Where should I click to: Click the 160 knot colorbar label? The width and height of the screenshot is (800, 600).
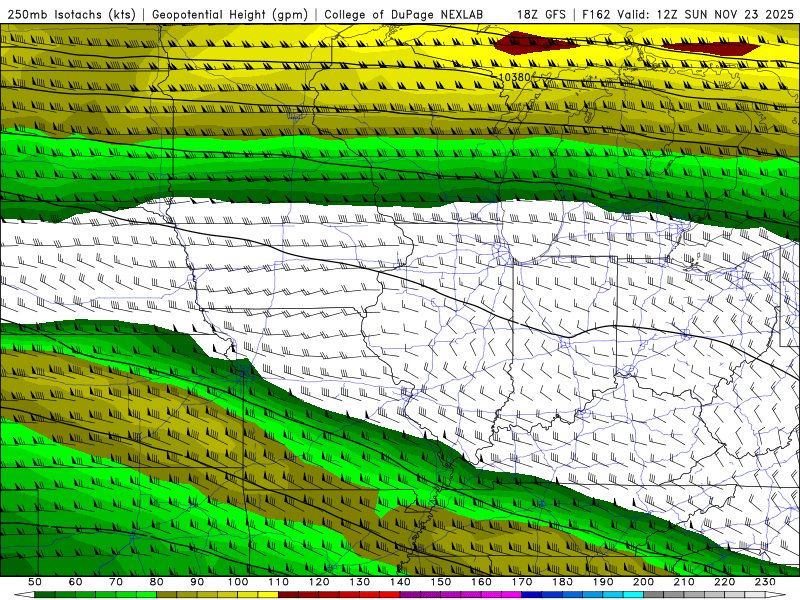point(482,582)
